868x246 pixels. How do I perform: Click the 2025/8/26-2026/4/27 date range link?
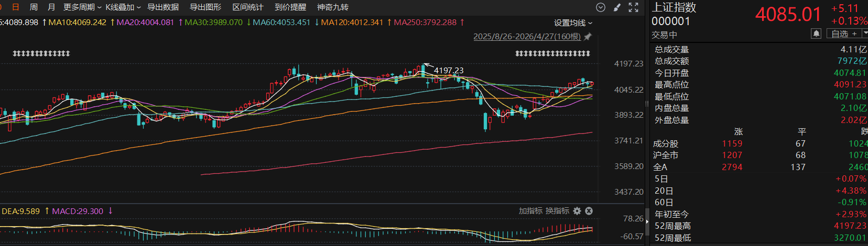527,37
